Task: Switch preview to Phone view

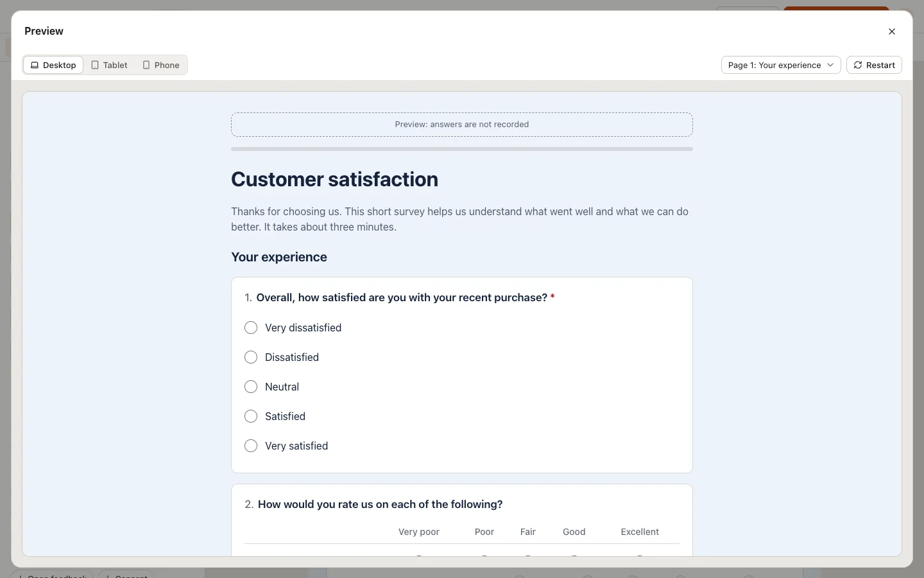Action: (161, 65)
